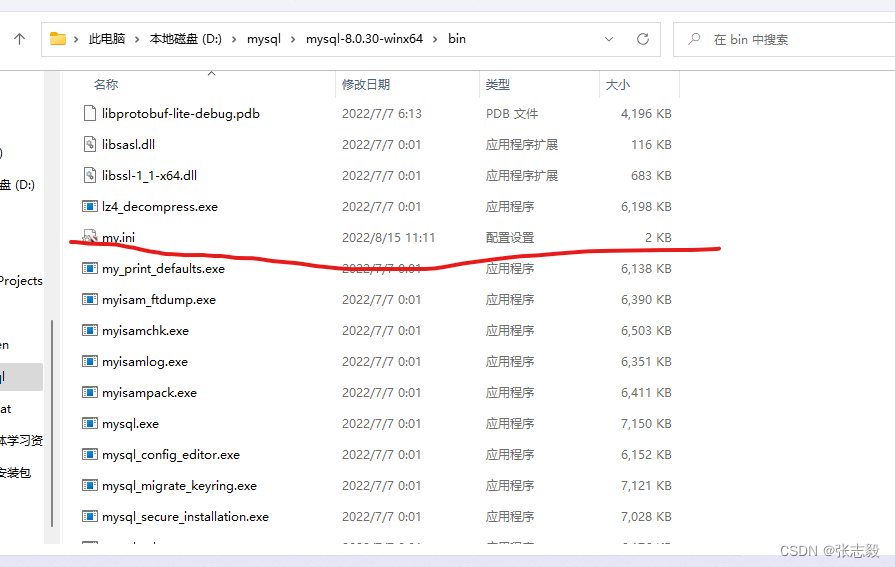
Task: Select file name libsasl.dll
Action: point(128,144)
